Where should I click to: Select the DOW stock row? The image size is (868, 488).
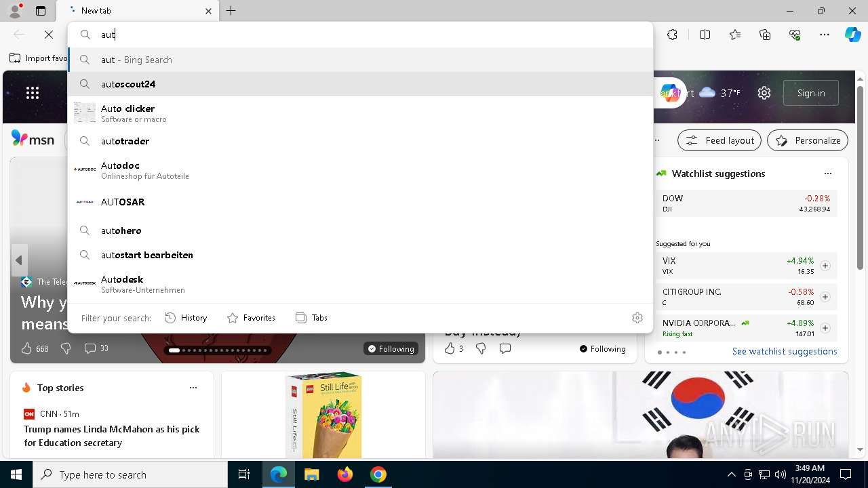click(746, 203)
